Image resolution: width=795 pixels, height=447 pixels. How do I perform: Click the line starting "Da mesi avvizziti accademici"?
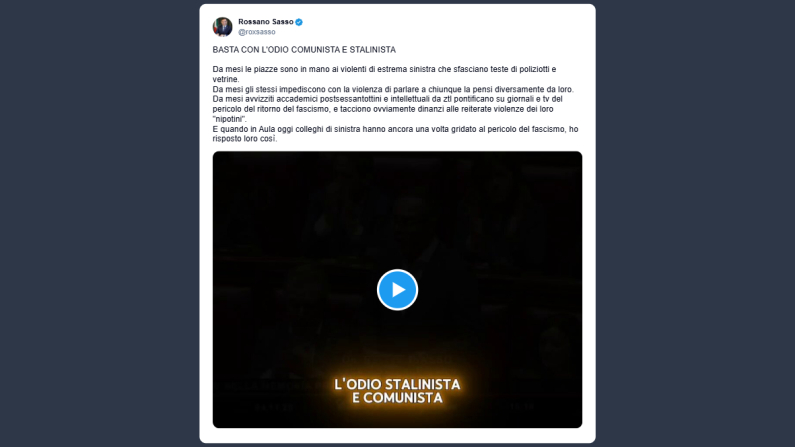387,99
